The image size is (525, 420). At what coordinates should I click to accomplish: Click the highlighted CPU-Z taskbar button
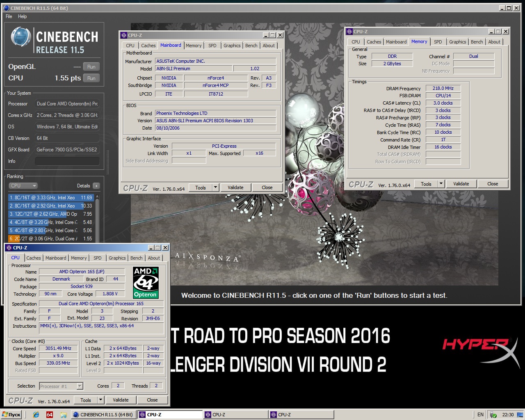(x=170, y=415)
